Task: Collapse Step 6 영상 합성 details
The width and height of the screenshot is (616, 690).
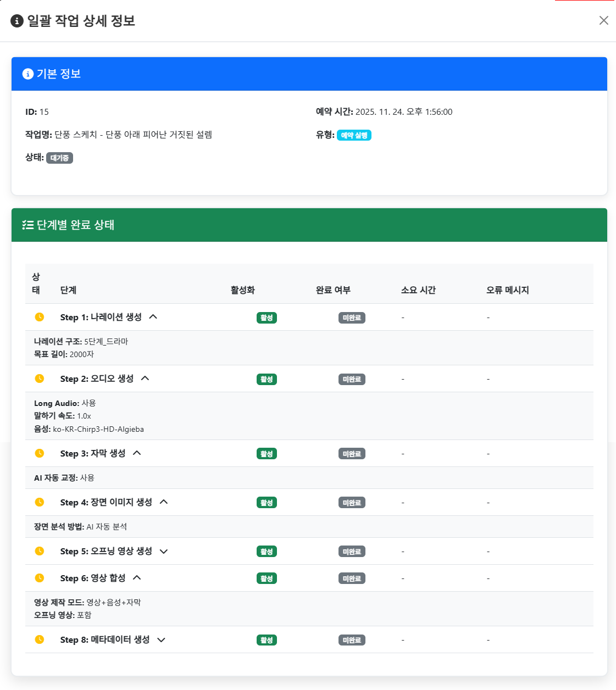Action: pyautogui.click(x=137, y=578)
